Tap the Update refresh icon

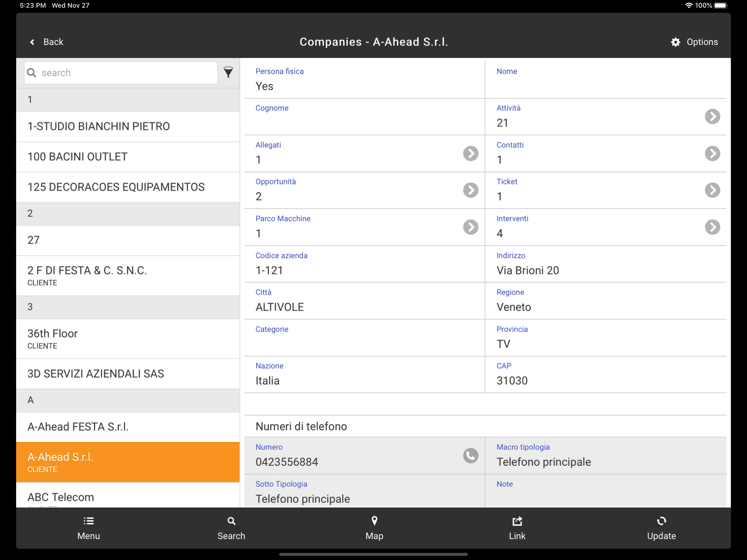(661, 521)
